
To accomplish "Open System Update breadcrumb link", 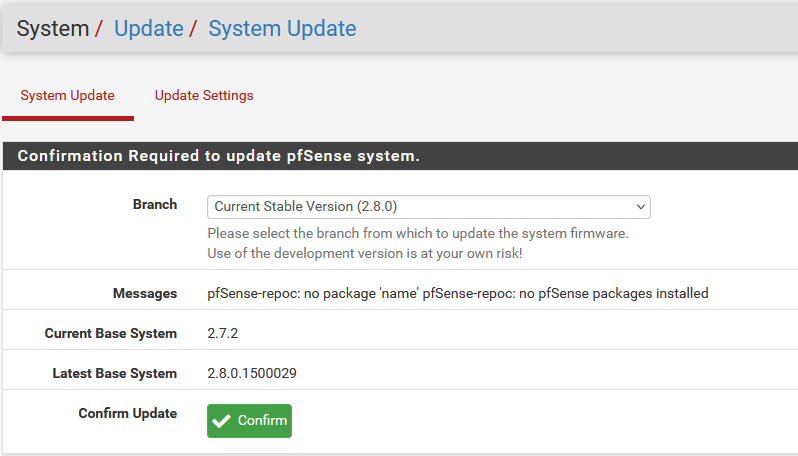I will [x=282, y=28].
